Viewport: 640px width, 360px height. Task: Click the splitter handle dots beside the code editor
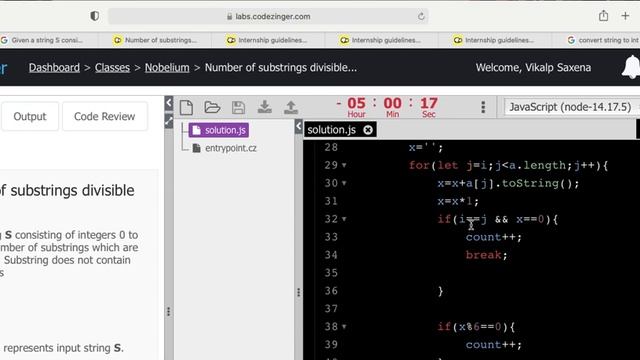pos(298,292)
